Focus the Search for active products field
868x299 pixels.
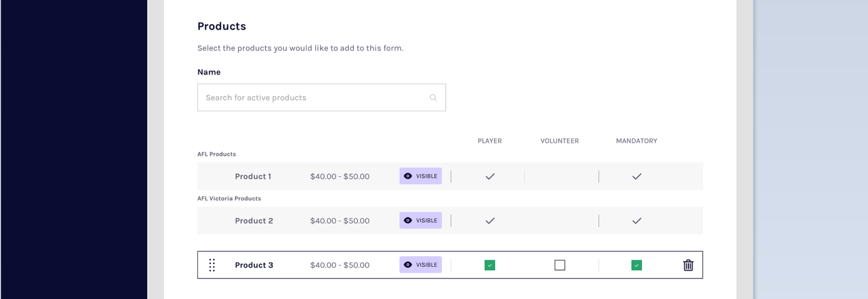[x=313, y=98]
